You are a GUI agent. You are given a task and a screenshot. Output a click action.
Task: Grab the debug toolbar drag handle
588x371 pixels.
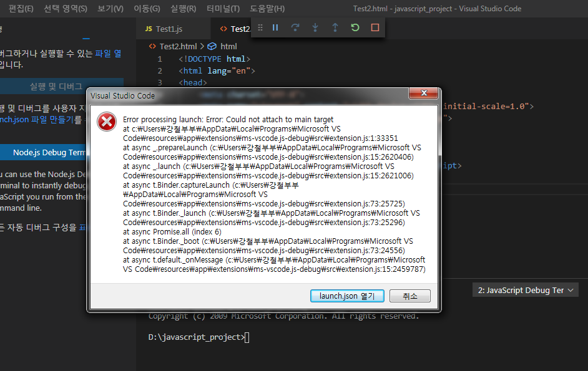tap(260, 27)
